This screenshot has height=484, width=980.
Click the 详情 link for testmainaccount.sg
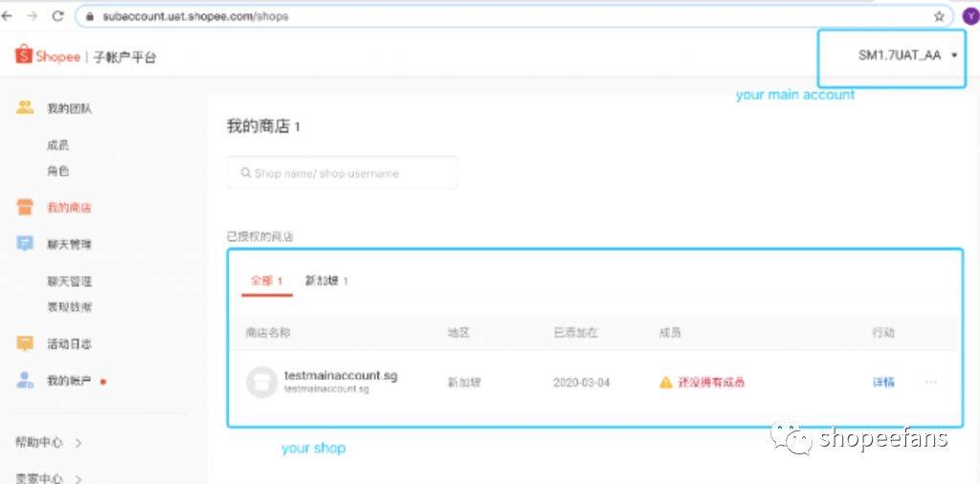(883, 383)
